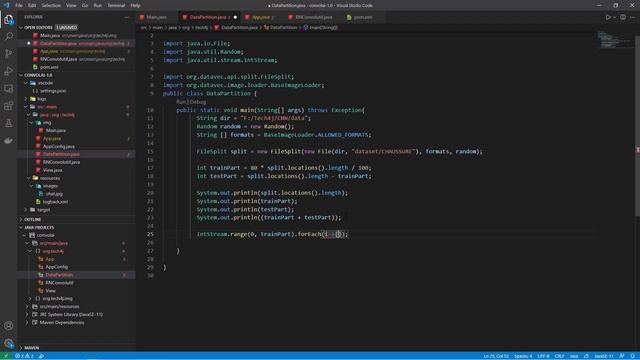The height and width of the screenshot is (360, 640).
Task: Click the Run CodeLens above main method
Action: coord(181,102)
